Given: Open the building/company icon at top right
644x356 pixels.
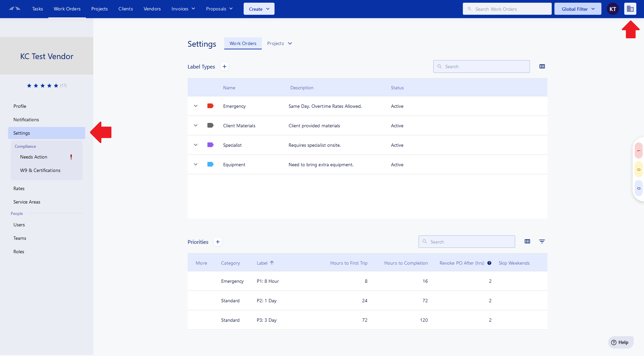Looking at the screenshot, I should [x=630, y=9].
